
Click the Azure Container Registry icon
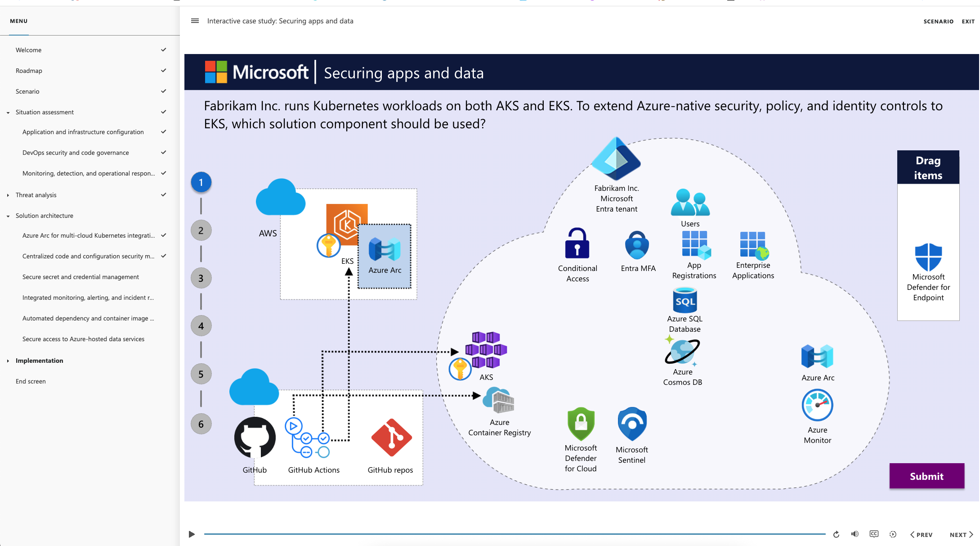498,400
